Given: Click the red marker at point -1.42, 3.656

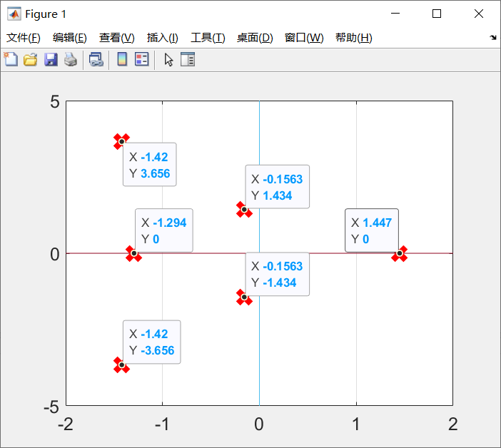Looking at the screenshot, I should (x=121, y=141).
